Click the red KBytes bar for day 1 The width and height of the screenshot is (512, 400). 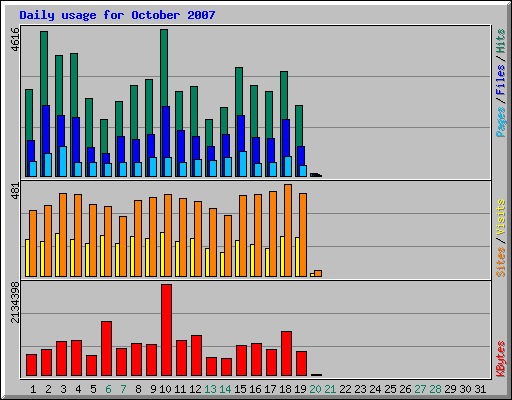[x=31, y=365]
